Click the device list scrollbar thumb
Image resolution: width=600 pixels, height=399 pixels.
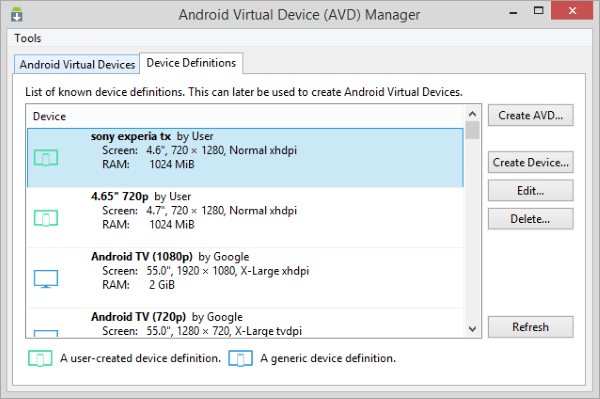(x=472, y=130)
